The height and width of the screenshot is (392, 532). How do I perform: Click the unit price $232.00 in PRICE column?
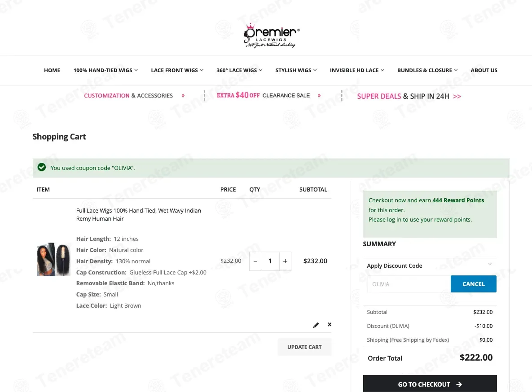click(231, 261)
